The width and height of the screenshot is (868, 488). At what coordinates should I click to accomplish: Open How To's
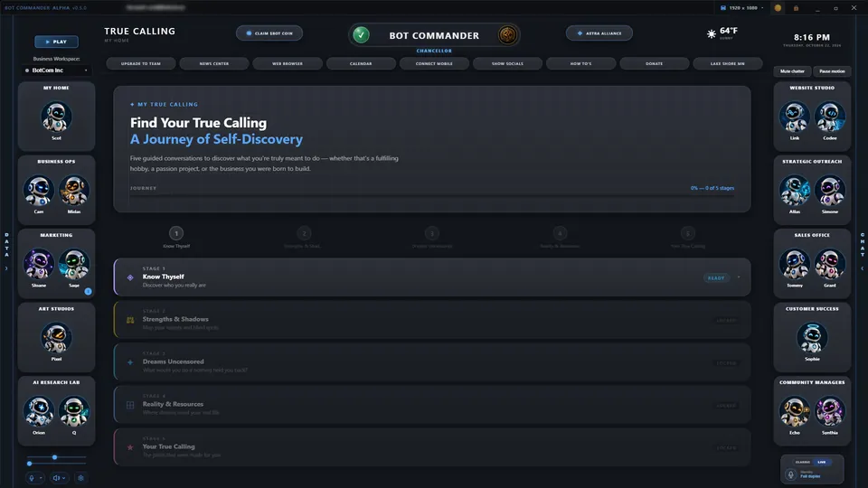(x=580, y=63)
